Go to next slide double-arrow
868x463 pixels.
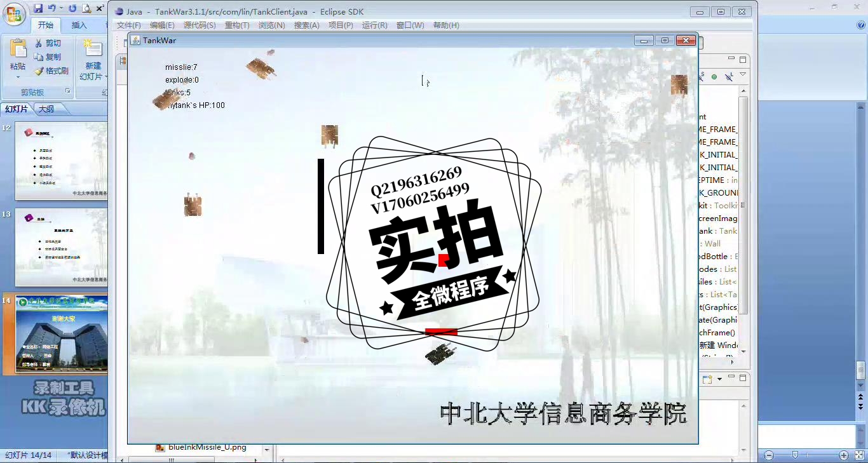861,406
